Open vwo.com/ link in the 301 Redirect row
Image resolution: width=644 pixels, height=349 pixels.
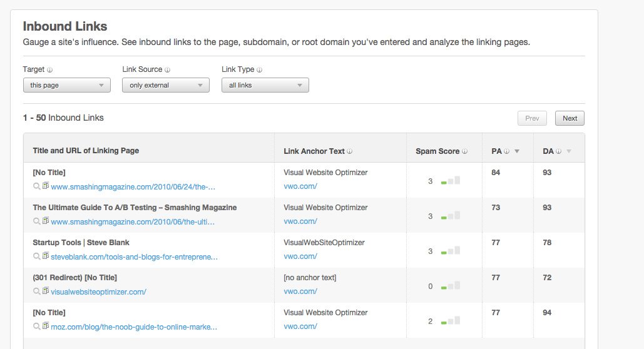point(300,291)
